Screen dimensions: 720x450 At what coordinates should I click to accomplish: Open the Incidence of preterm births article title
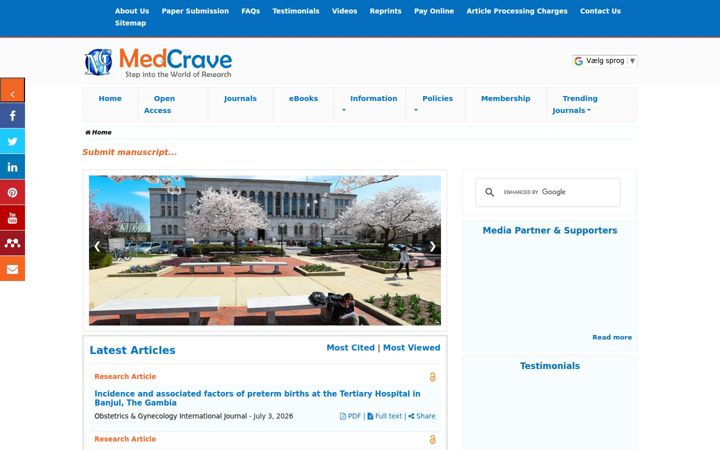(x=257, y=398)
